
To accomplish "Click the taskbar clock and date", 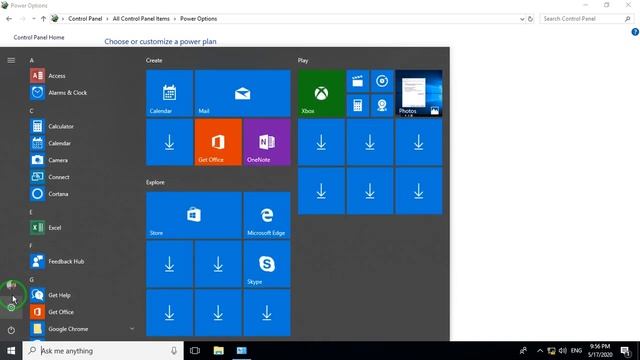I will 600,351.
